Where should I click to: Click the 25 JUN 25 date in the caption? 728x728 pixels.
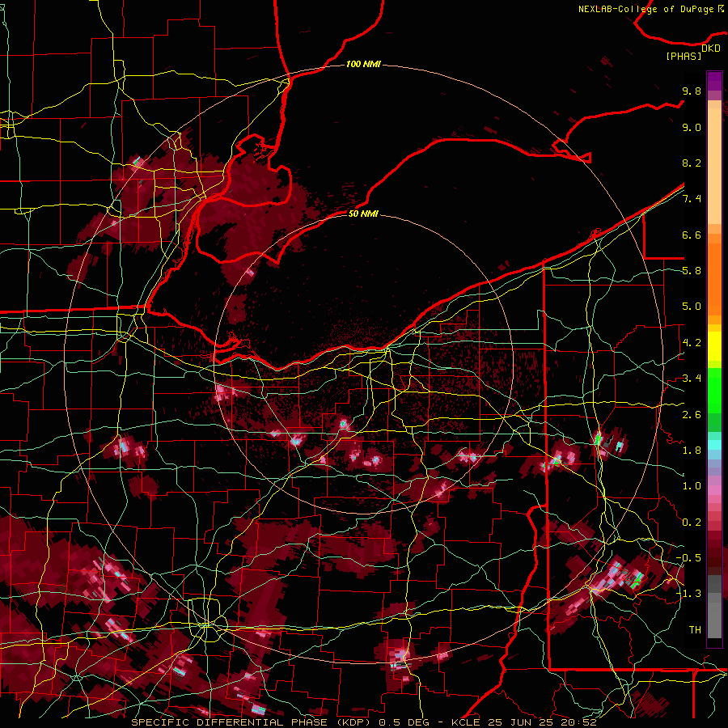[x=520, y=722]
